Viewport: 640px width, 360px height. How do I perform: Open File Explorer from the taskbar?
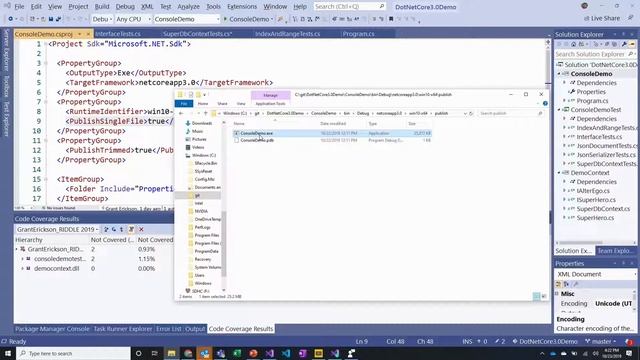[x=171, y=353]
